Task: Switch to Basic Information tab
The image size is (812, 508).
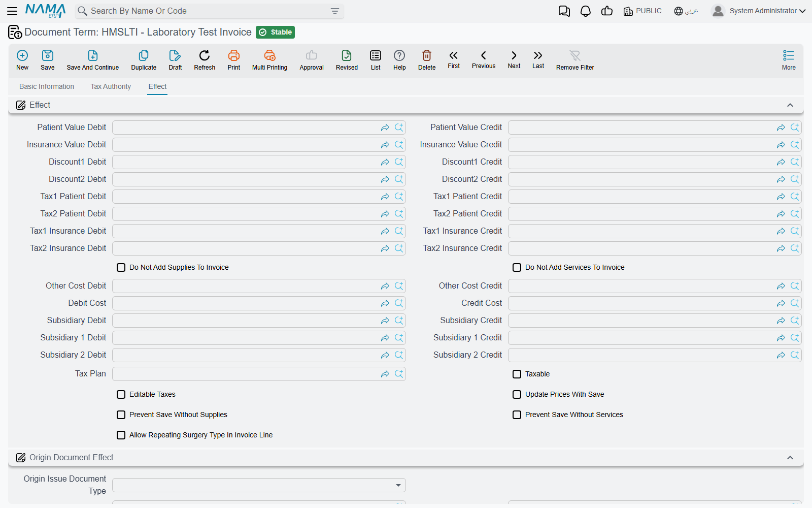Action: (47, 86)
